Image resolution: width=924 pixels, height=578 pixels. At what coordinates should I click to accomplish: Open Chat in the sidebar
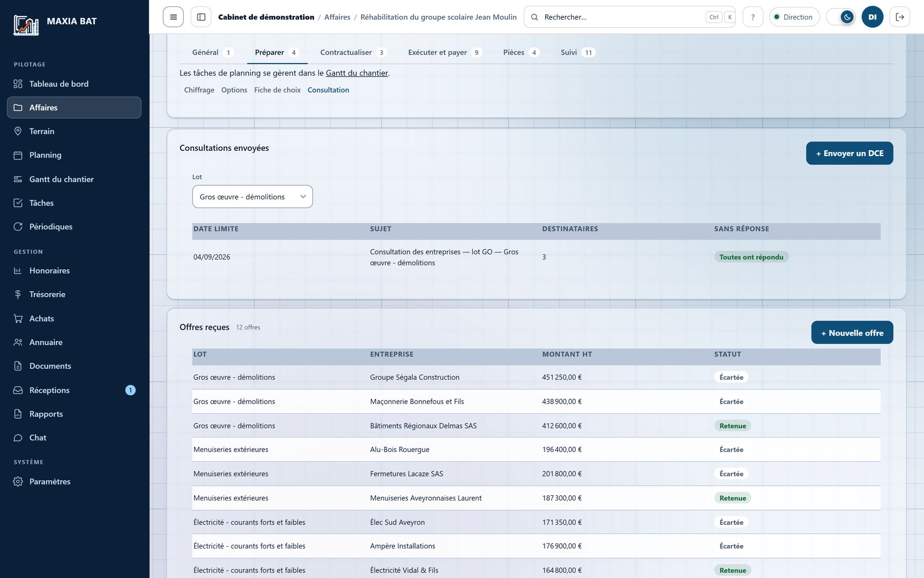click(x=74, y=438)
